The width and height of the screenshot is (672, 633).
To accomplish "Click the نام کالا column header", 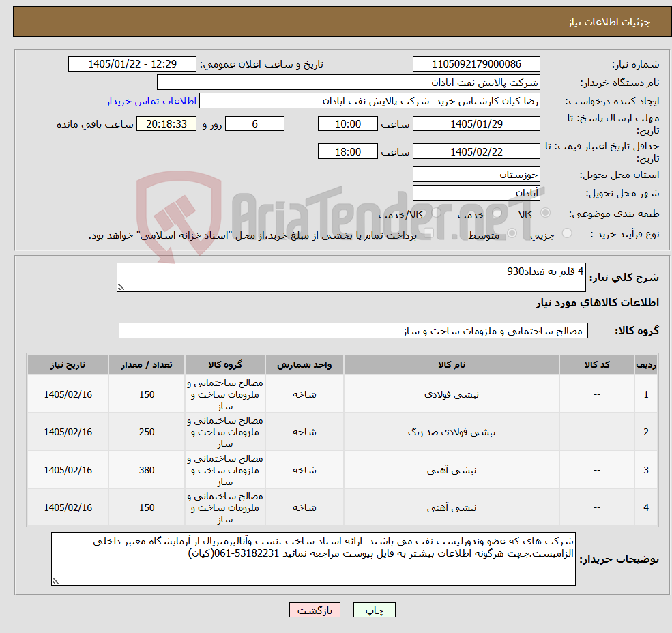I will point(451,364).
